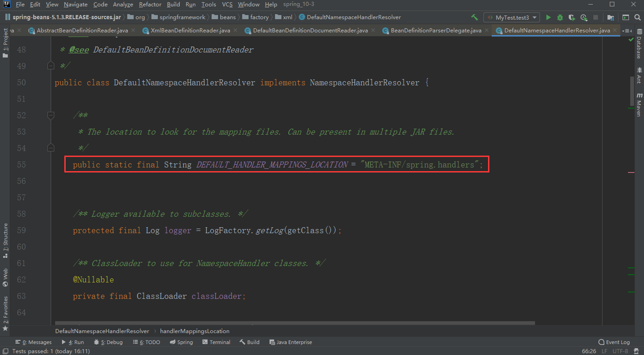Screen dimensions: 644x355
Task: Click spring-beans-5.1.3.RELEASE-sources.jar breadcrumb
Action: (x=63, y=17)
